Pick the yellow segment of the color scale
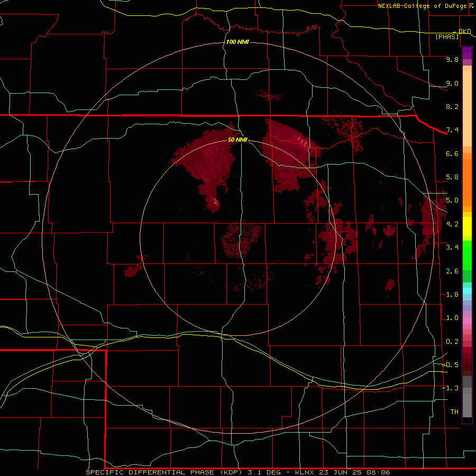 [467, 226]
